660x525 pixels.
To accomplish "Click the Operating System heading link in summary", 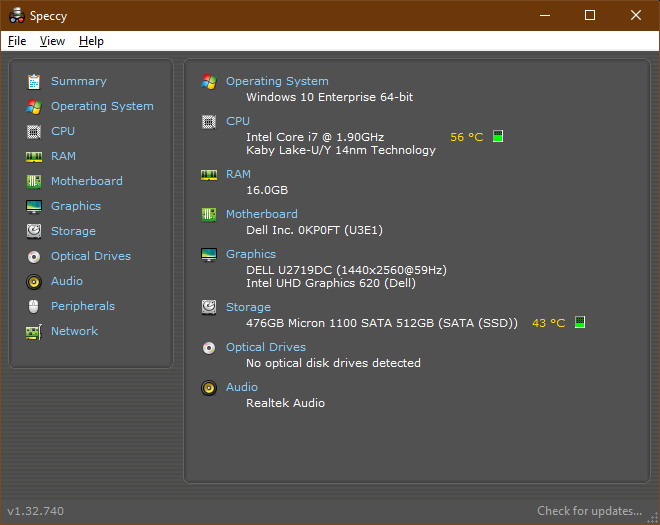I will tap(277, 81).
